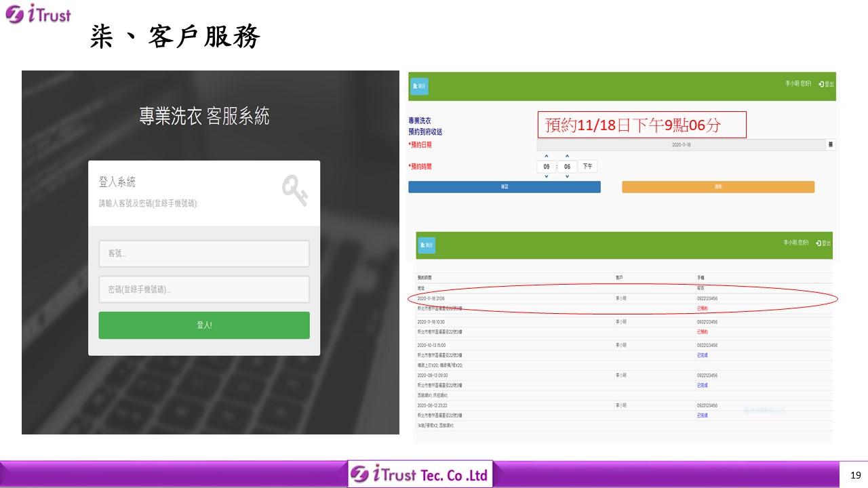Increase the hour with the up arrow
Viewport: 868px width, 488px height.
(x=547, y=157)
